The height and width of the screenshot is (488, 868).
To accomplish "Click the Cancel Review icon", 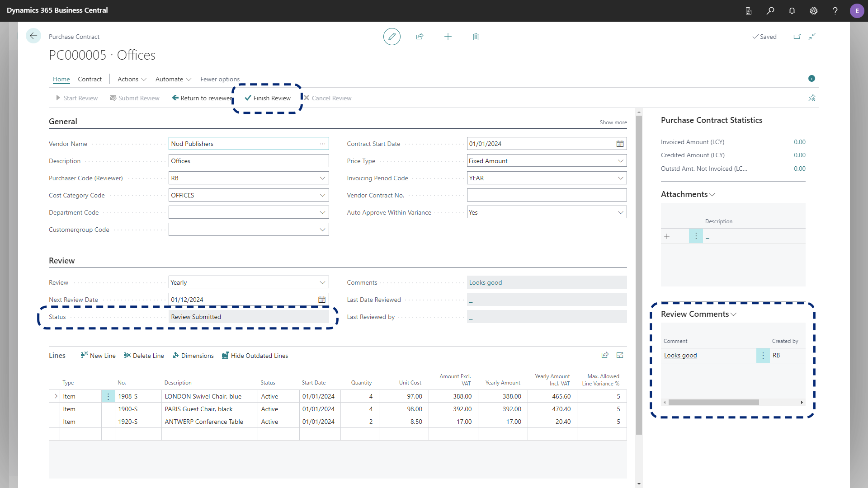I will (x=307, y=98).
